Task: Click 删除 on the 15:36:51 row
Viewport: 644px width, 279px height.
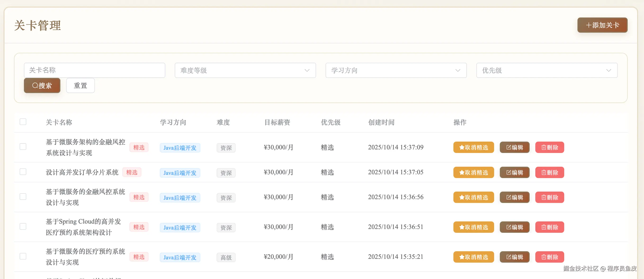Action: 550,227
